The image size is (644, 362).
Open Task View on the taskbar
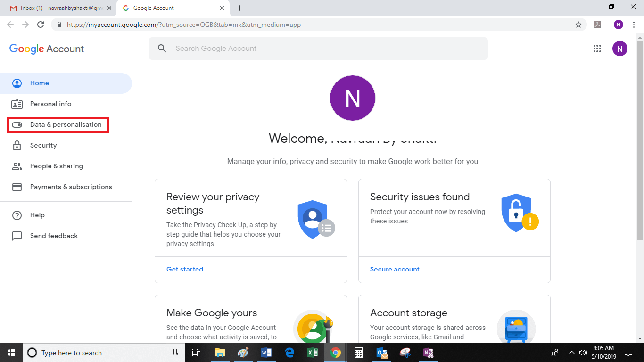[x=197, y=353]
